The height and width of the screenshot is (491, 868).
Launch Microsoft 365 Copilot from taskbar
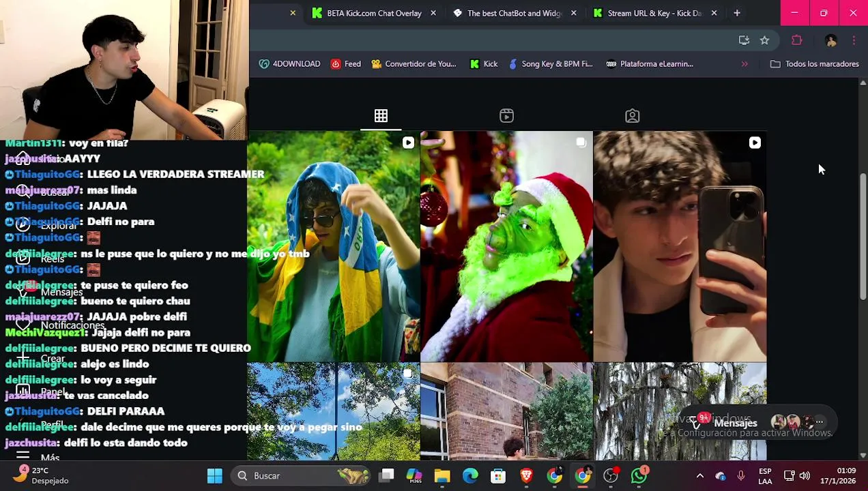[414, 476]
